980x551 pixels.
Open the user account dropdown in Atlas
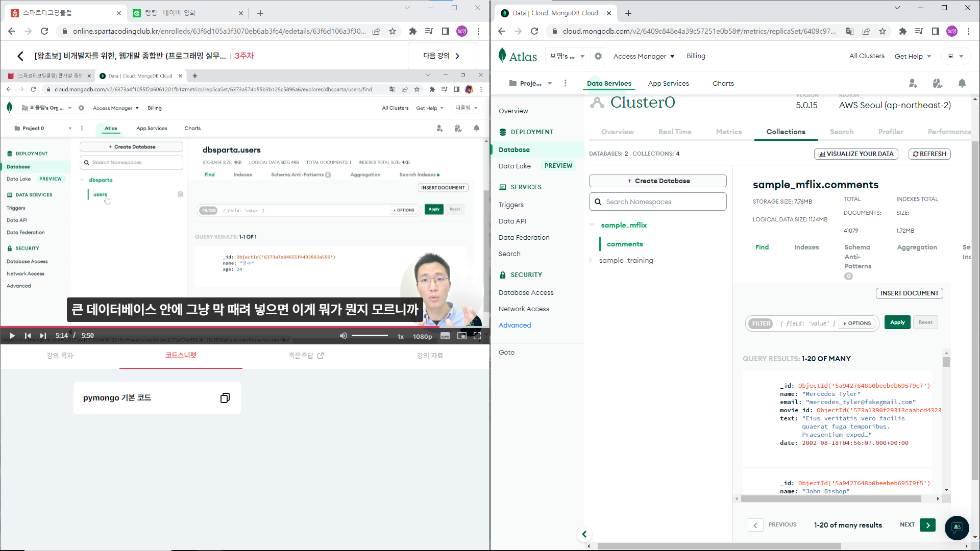[955, 56]
